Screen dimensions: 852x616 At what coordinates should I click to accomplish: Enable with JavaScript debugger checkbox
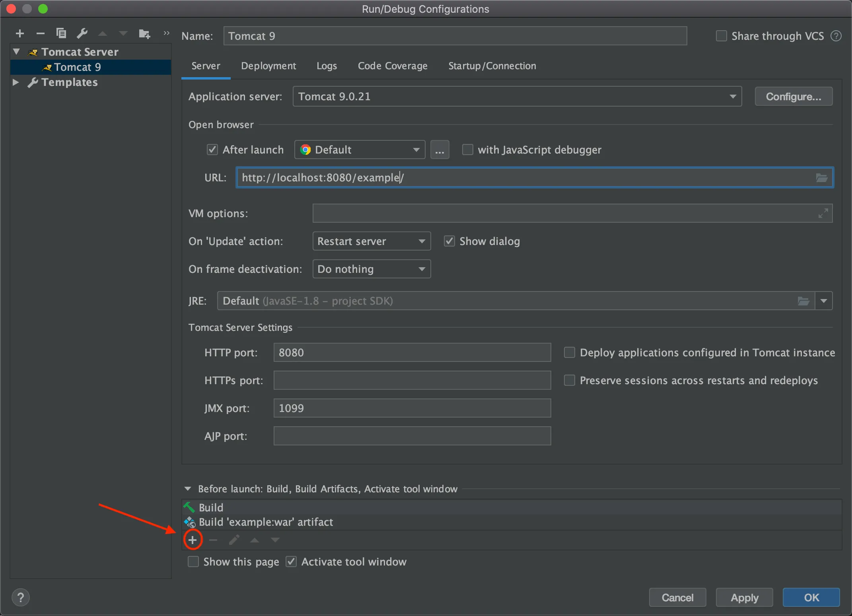coord(467,150)
